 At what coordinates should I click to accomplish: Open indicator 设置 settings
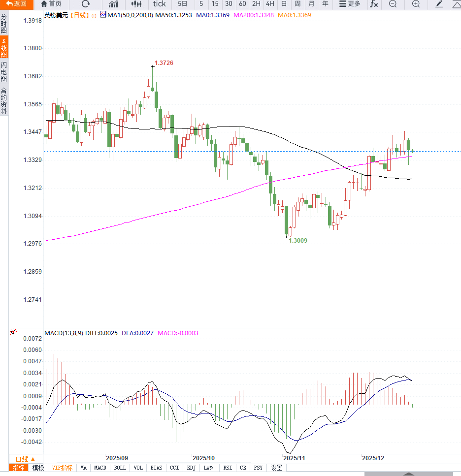pyautogui.click(x=277, y=468)
